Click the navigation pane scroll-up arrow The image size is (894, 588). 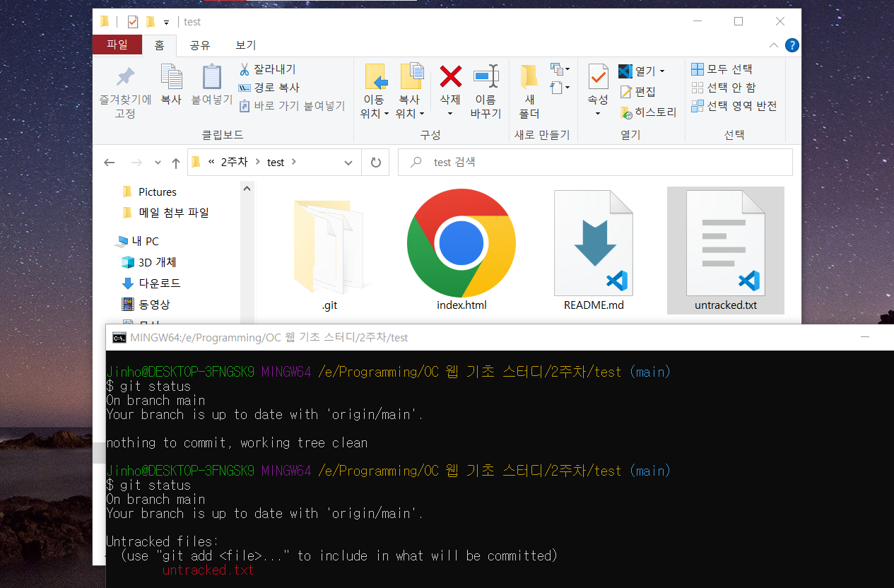[x=247, y=189]
